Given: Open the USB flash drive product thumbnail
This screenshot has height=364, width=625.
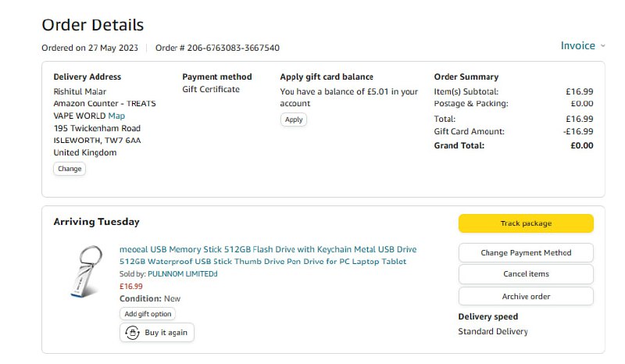Looking at the screenshot, I should tap(81, 271).
